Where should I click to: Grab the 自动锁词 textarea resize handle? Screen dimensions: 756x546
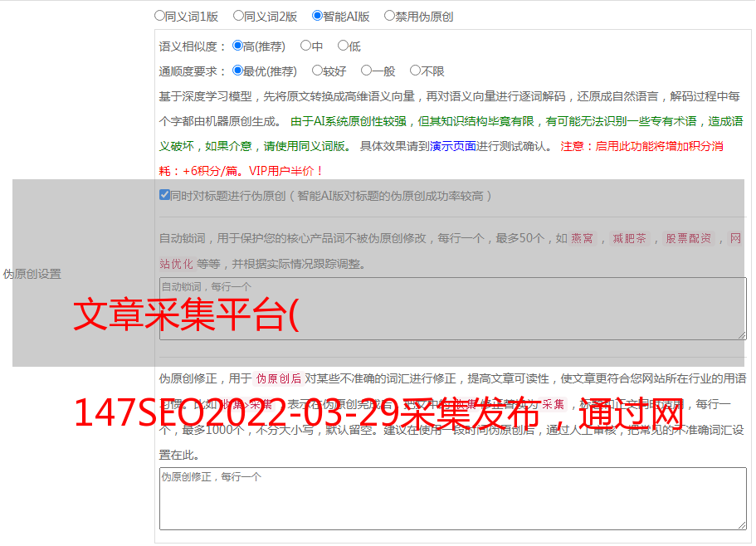tap(742, 335)
